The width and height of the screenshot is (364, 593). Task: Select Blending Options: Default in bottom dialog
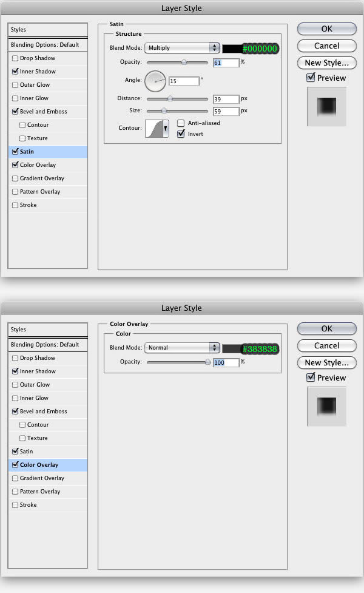pyautogui.click(x=48, y=345)
